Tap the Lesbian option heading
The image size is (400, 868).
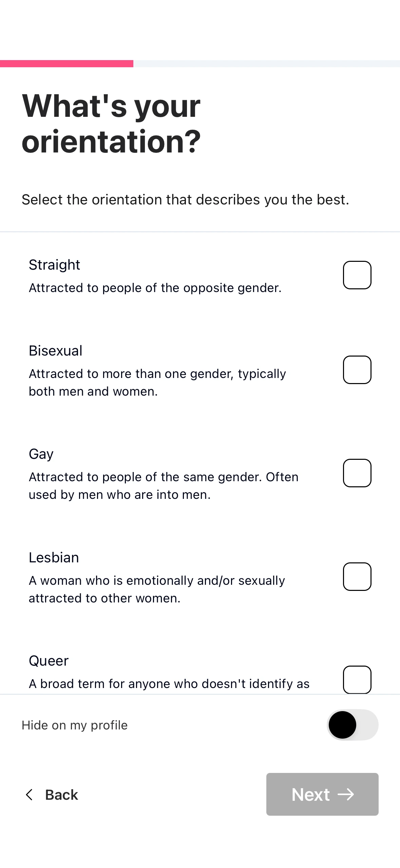[54, 558]
